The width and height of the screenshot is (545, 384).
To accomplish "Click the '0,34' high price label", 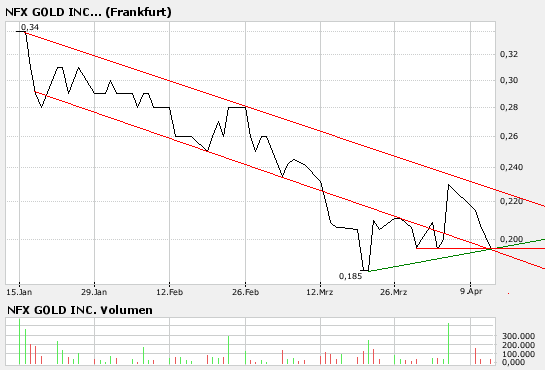I will (x=30, y=27).
